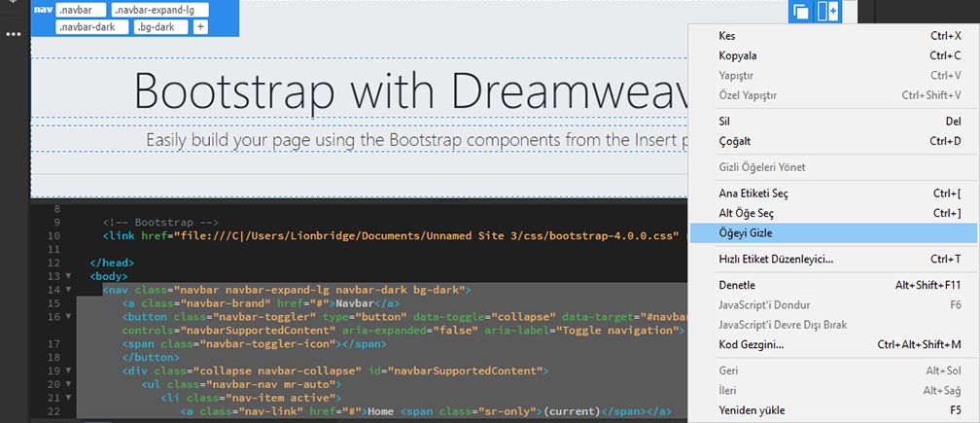Click the İleri menu entry

click(x=832, y=391)
